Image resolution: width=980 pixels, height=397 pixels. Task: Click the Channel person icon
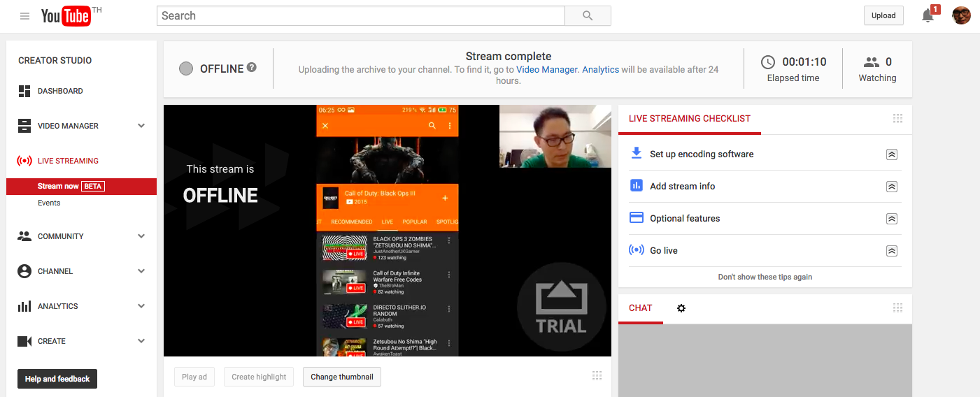point(24,271)
